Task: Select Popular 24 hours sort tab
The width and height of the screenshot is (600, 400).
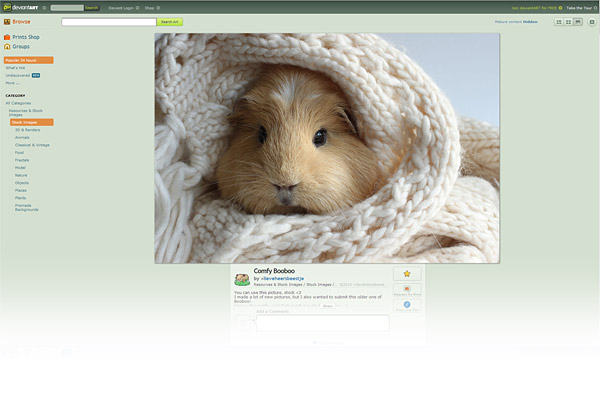Action: (28, 60)
